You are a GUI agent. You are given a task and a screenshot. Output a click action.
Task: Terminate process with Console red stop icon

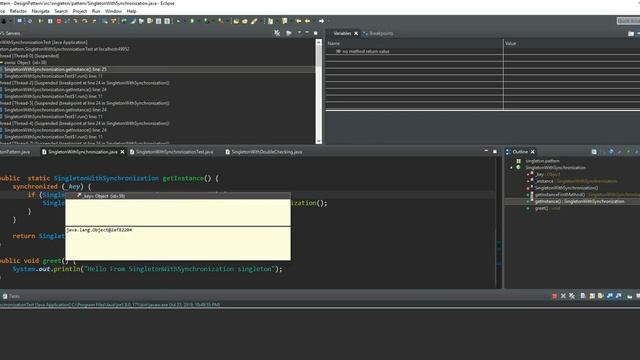[x=554, y=296]
